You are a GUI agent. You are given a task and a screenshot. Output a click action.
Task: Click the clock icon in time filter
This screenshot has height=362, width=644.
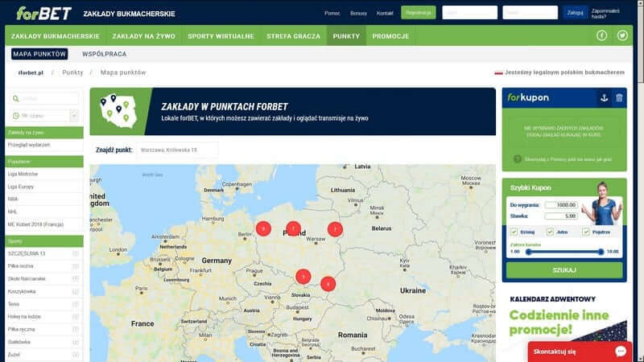[15, 116]
